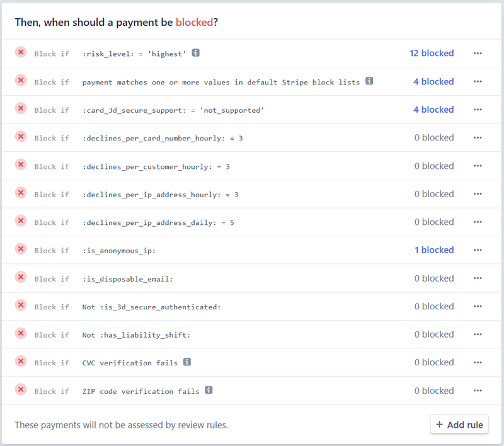Screen dimensions: 504x446
Task: Click 4 blocked link for Stripe block lists
Action: coord(433,82)
